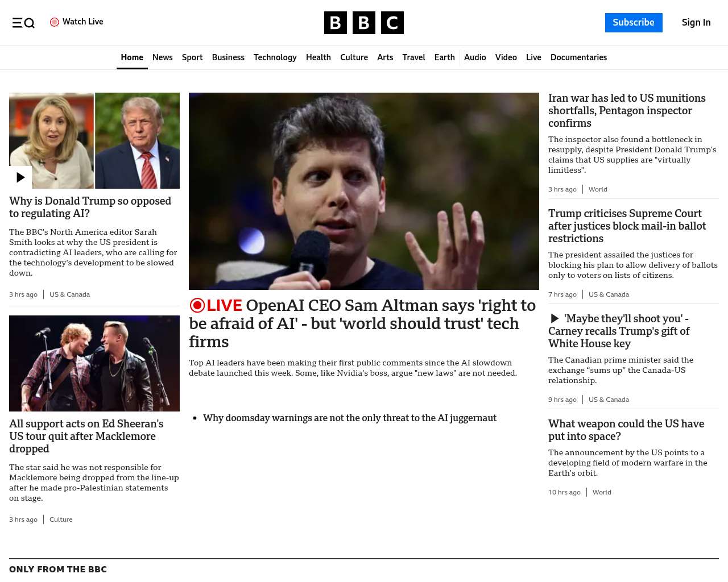Open the Technology tab
The height and width of the screenshot is (582, 728).
[275, 57]
